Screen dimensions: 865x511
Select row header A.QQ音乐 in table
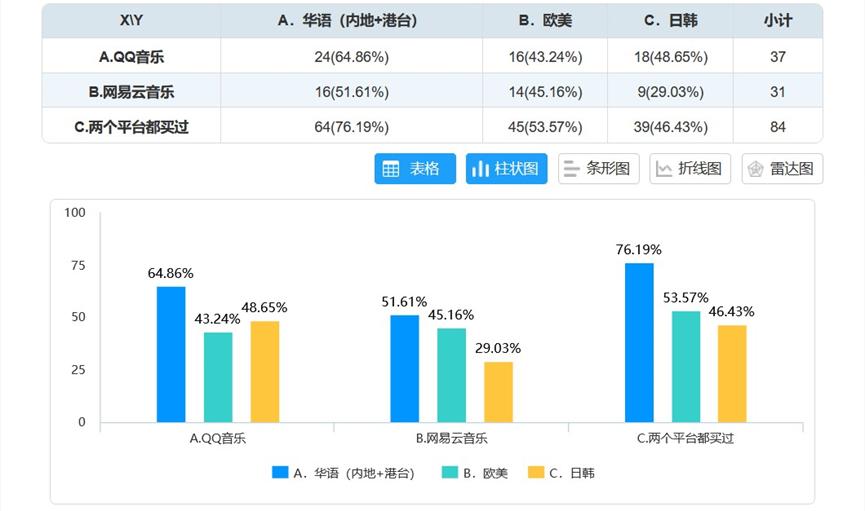click(x=131, y=56)
